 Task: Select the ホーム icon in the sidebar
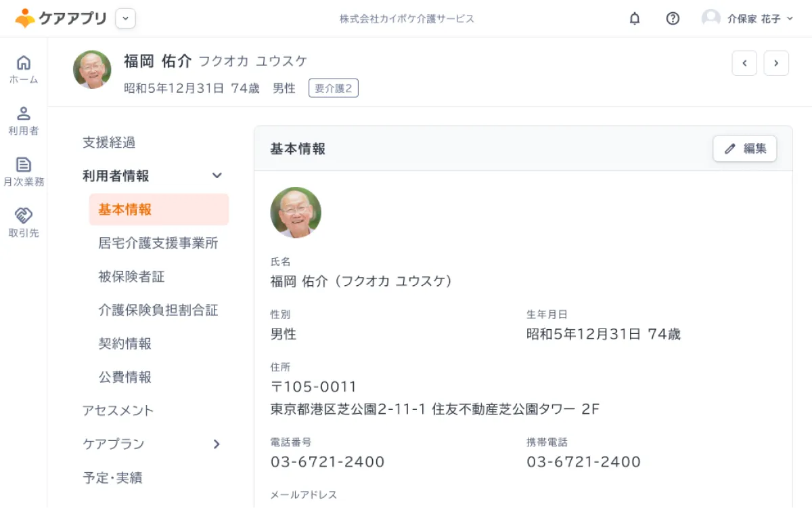pos(23,68)
